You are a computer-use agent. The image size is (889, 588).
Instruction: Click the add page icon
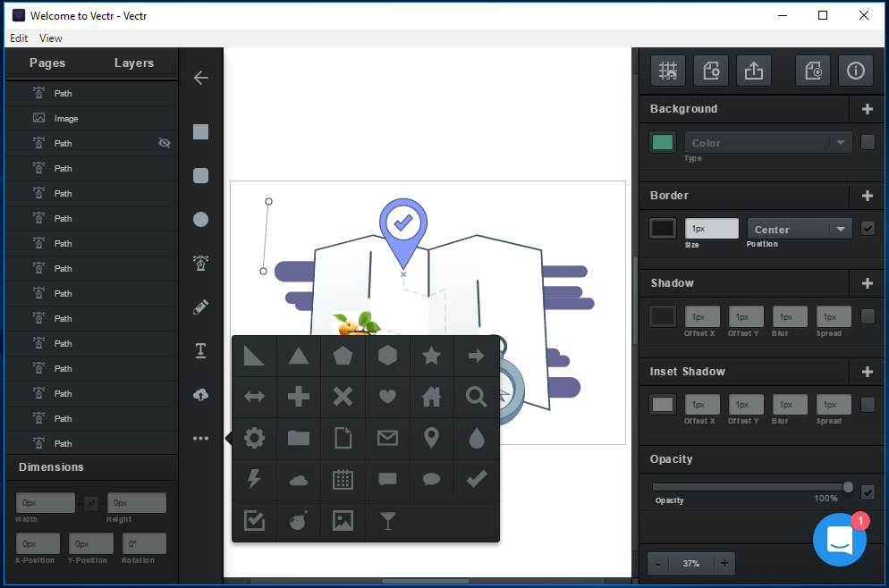pos(813,71)
